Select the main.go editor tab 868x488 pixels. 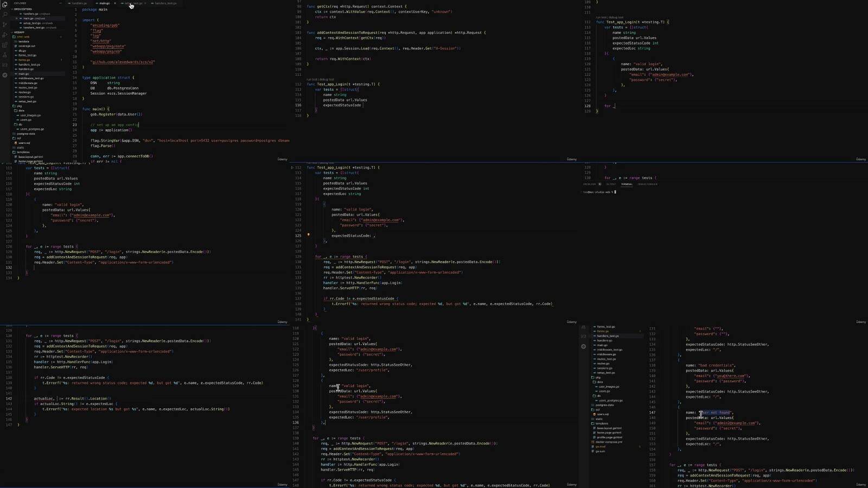coord(103,3)
